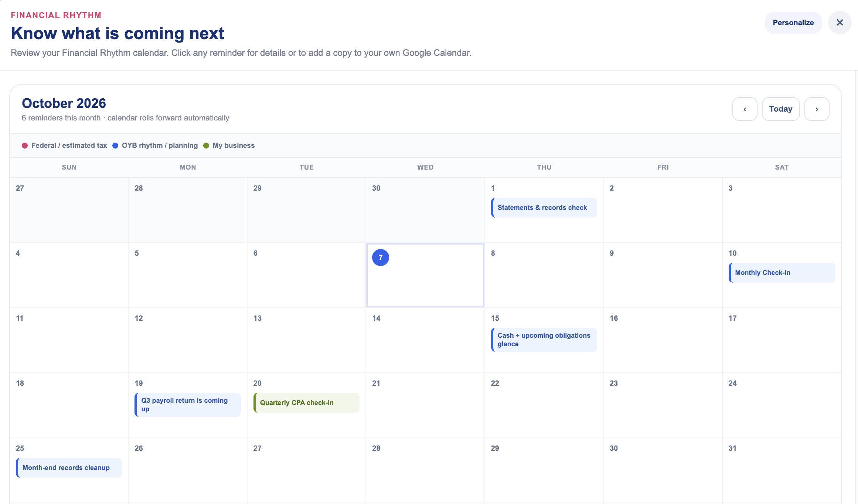Open the Monthly Check-In reminder

(782, 273)
